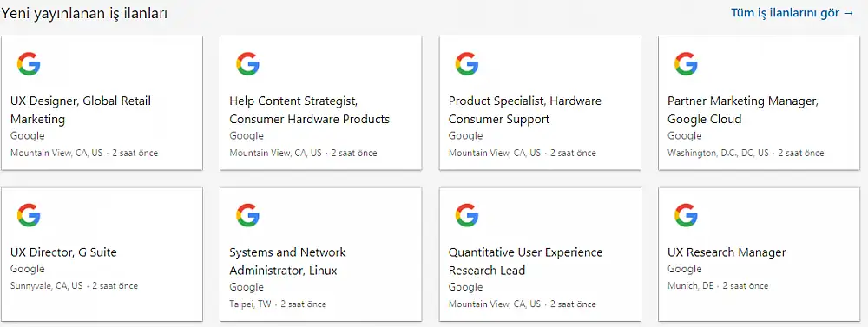The height and width of the screenshot is (327, 868).
Task: Click Washington, D.C. location on Partner Marketing job
Action: (718, 153)
